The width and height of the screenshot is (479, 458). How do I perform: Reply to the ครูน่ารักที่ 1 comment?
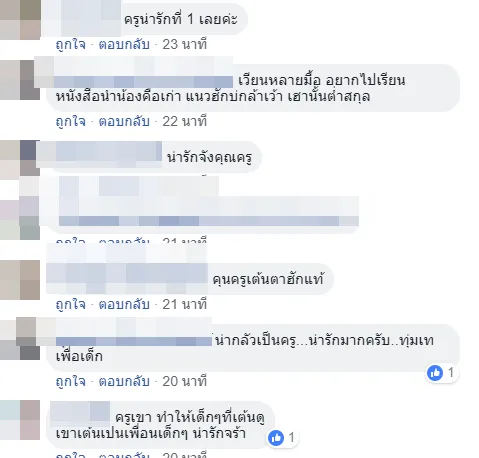[x=124, y=44]
